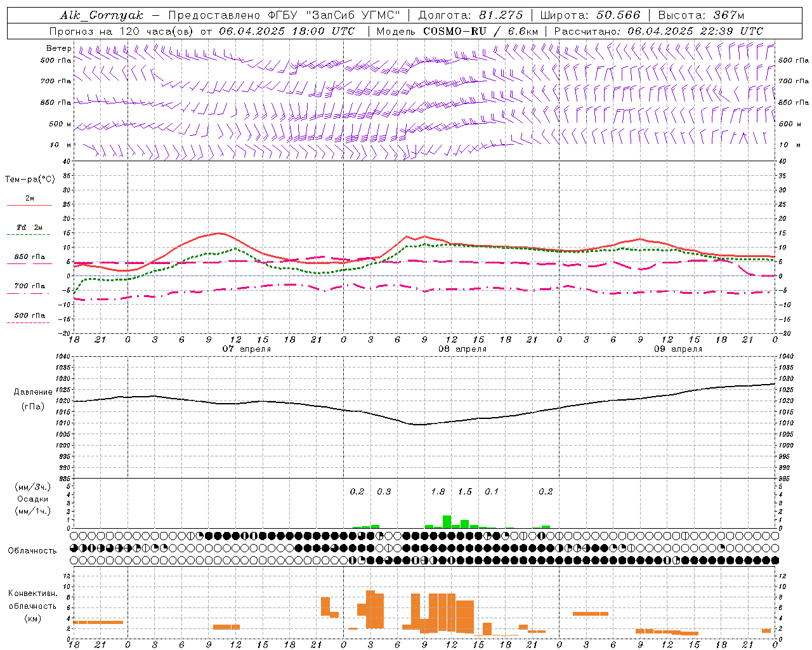812x650 pixels.
Task: Click the 07 April peak of the red temperature curve
Action: coord(219,233)
